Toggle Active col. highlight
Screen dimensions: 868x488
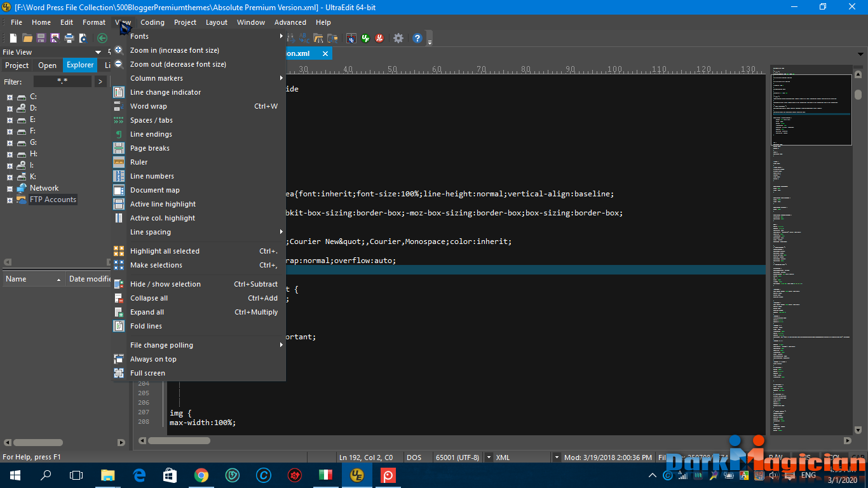click(198, 218)
